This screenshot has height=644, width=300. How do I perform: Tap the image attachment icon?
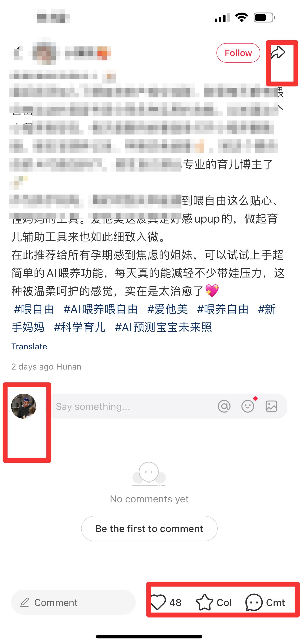coord(271,406)
